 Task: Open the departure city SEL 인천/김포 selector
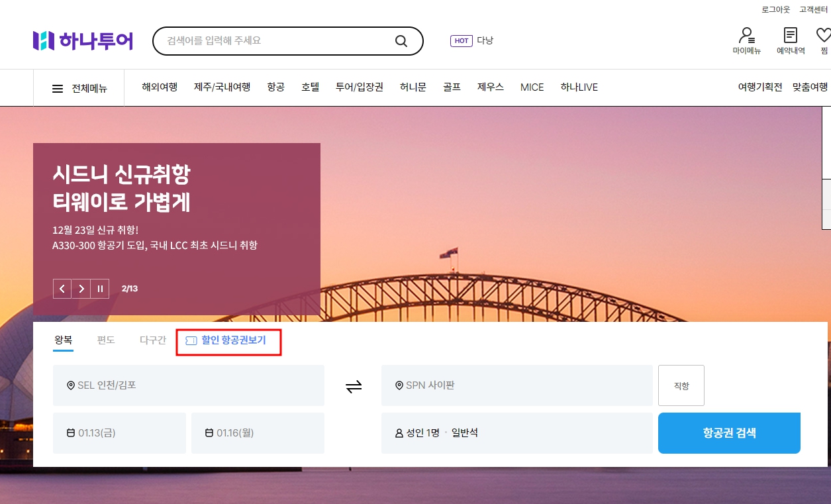pos(188,385)
